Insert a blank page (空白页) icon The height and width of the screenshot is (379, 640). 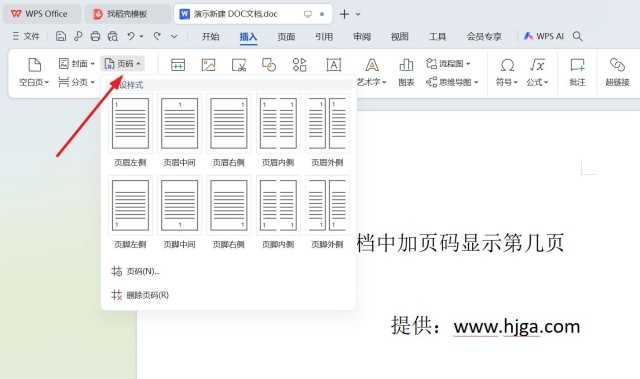click(x=34, y=64)
